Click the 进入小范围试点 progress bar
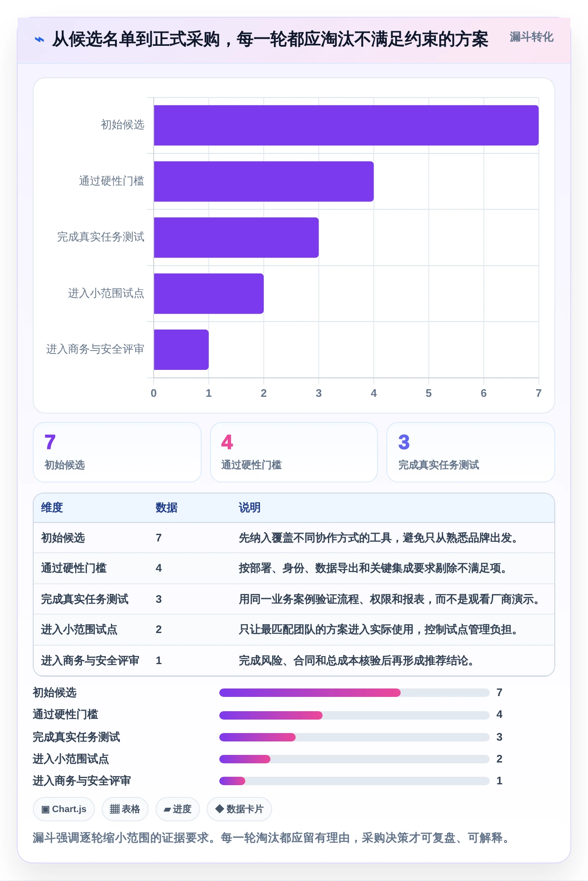588x881 pixels. [354, 759]
